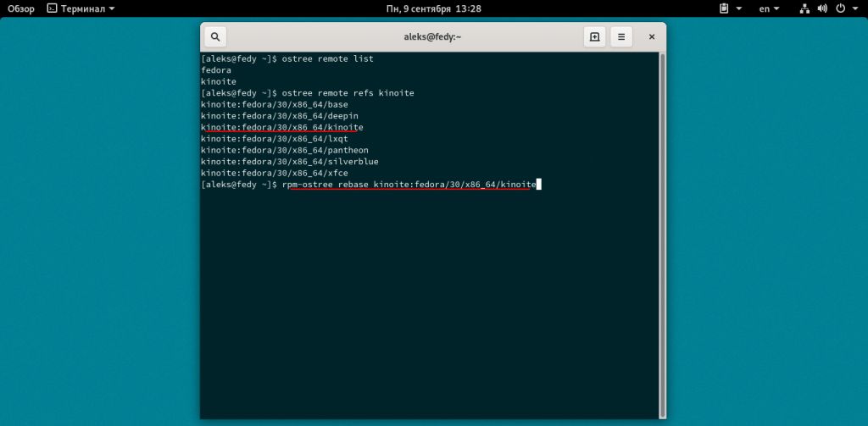This screenshot has width=868, height=426.
Task: Close the terminal window
Action: pyautogui.click(x=651, y=37)
